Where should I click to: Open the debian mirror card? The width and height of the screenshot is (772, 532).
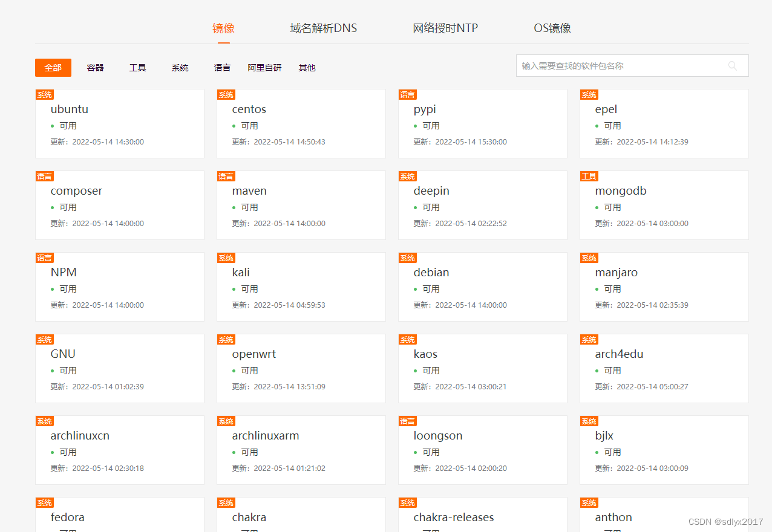point(483,287)
